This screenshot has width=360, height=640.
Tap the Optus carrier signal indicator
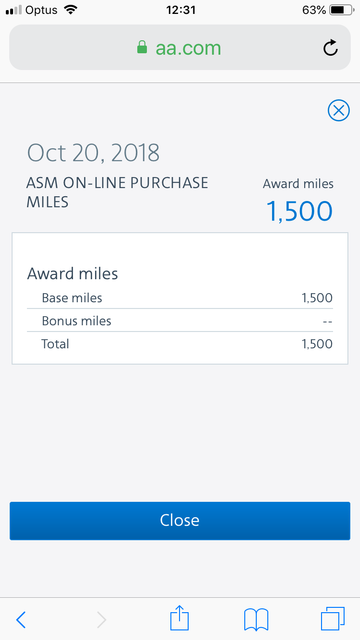click(31, 10)
